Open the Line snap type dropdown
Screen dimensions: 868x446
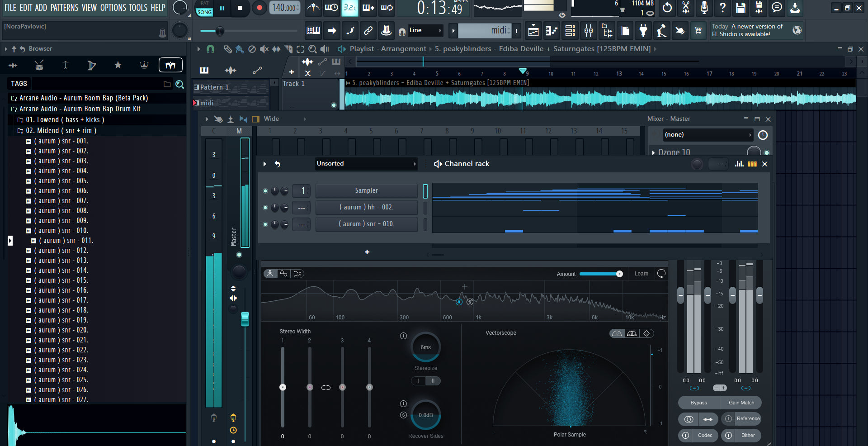click(x=425, y=30)
